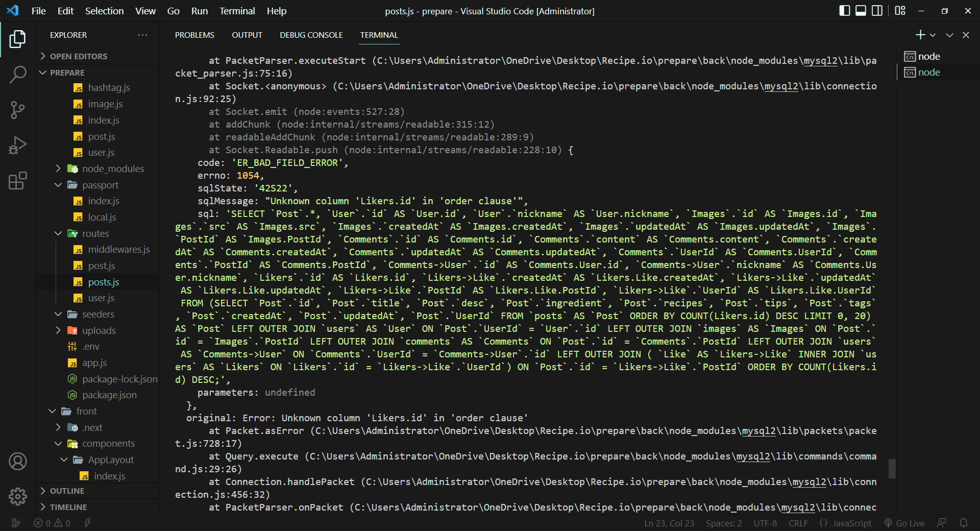Viewport: 980px width, 531px height.
Task: Collapse the routes folder
Action: click(95, 234)
